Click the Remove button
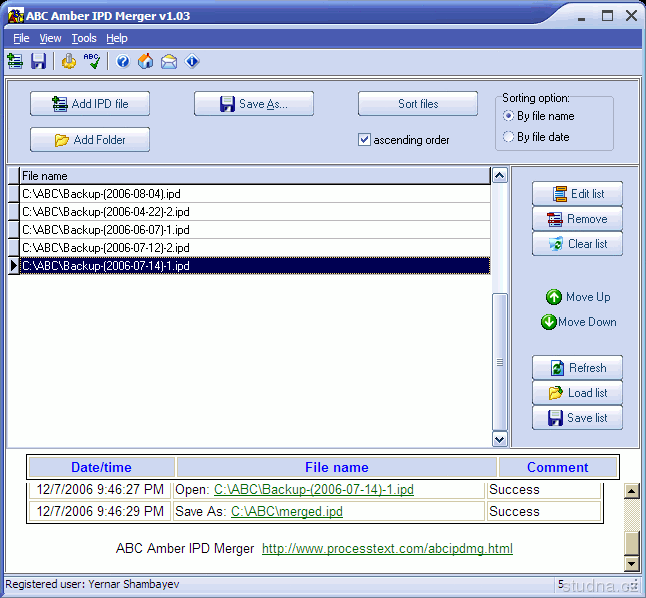 (577, 219)
